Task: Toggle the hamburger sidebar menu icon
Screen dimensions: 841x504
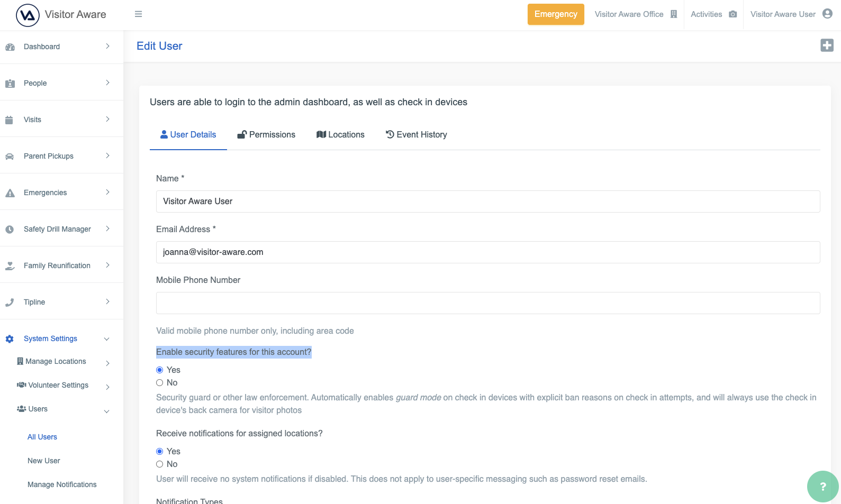Action: pyautogui.click(x=139, y=14)
